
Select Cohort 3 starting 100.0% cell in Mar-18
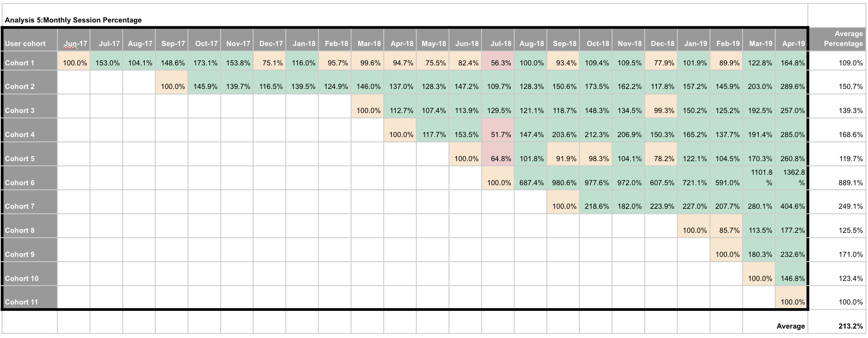[x=368, y=110]
